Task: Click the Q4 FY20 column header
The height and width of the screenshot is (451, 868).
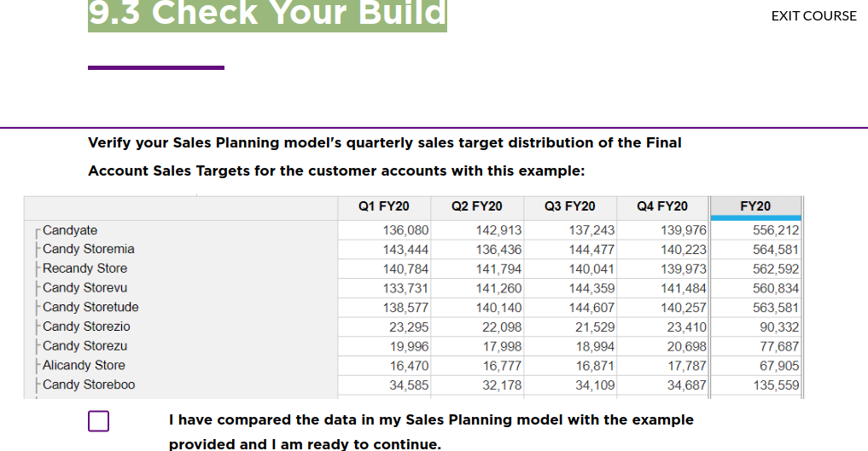Action: tap(662, 206)
